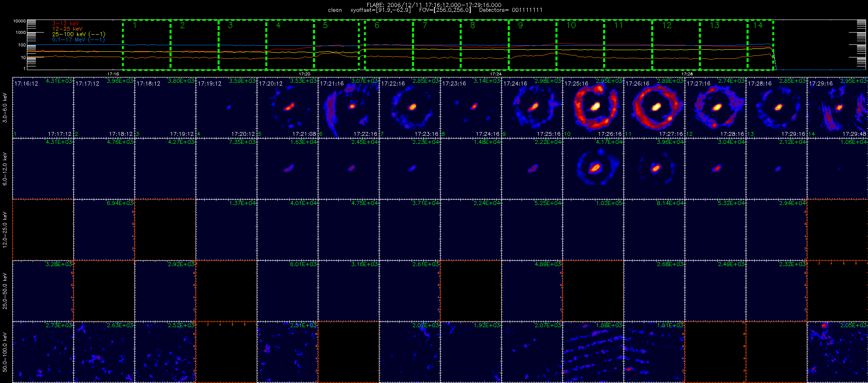Open the 3-6 keV image at 17:19:12
868x383 pixels.
pos(226,108)
